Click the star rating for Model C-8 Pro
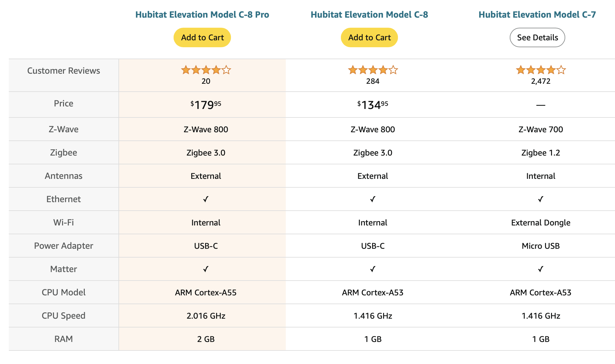 coord(206,70)
